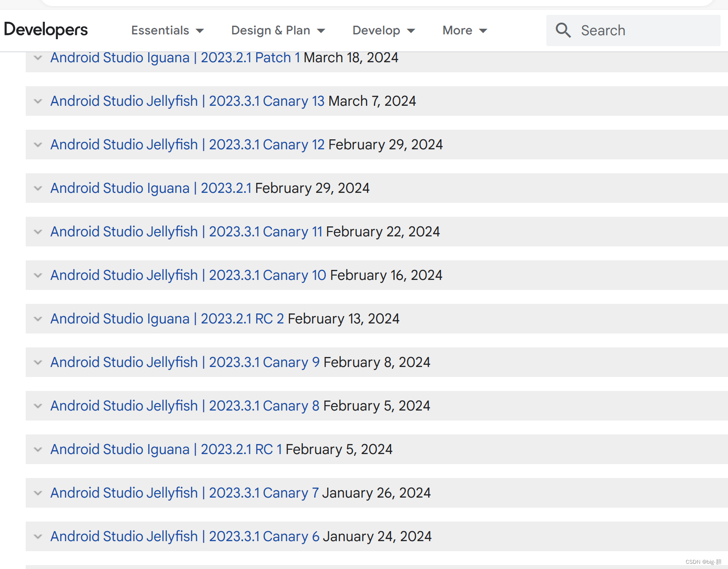The height and width of the screenshot is (569, 728).
Task: Expand Iguana 2023.2.1 Patch 1 chevron
Action: coord(38,57)
